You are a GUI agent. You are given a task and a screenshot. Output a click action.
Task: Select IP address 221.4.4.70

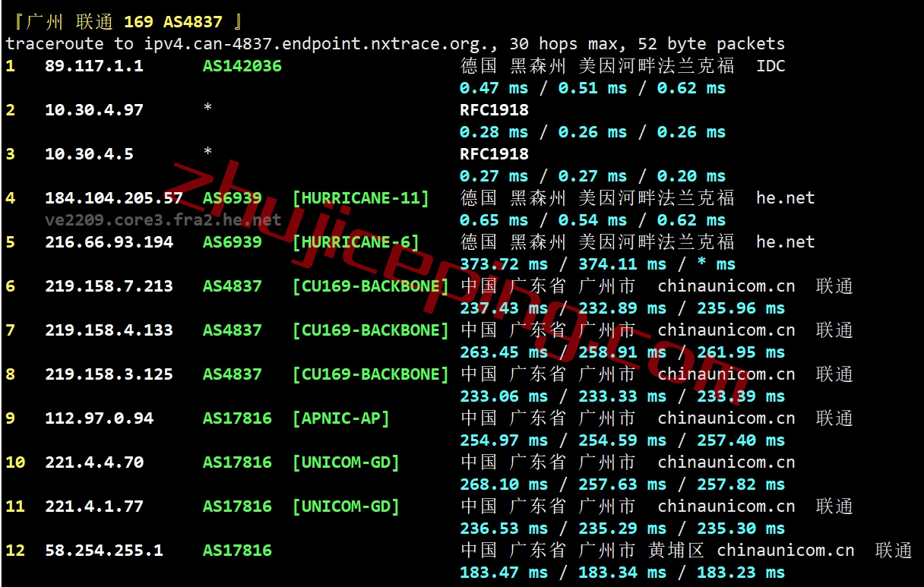94,462
